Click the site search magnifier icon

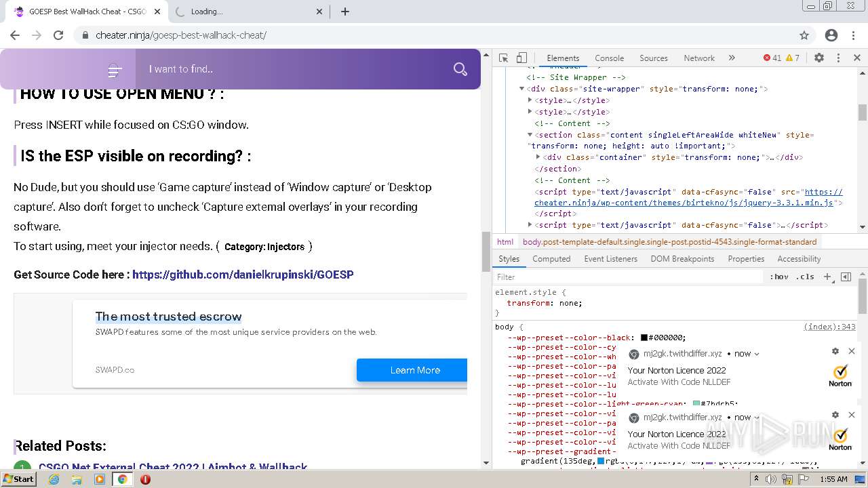(460, 69)
